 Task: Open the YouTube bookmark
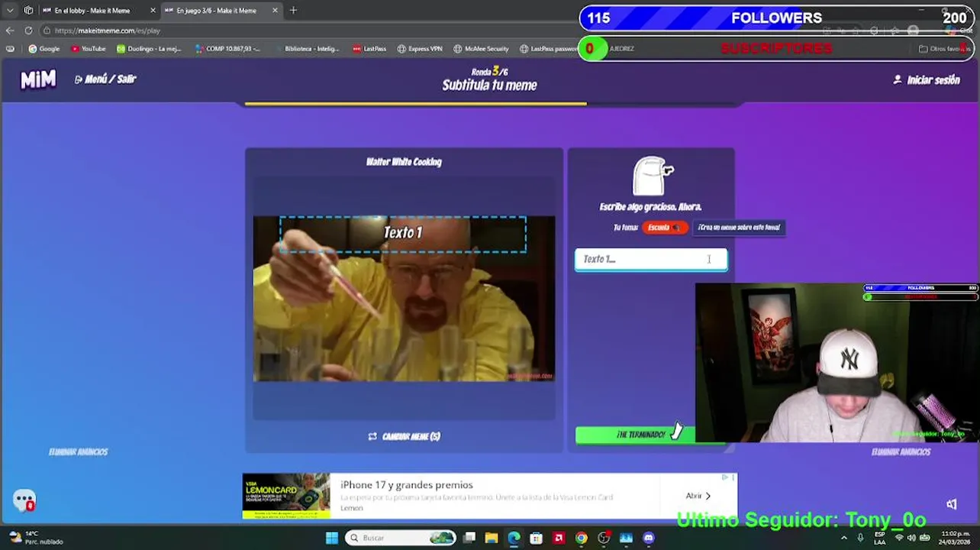pyautogui.click(x=88, y=49)
